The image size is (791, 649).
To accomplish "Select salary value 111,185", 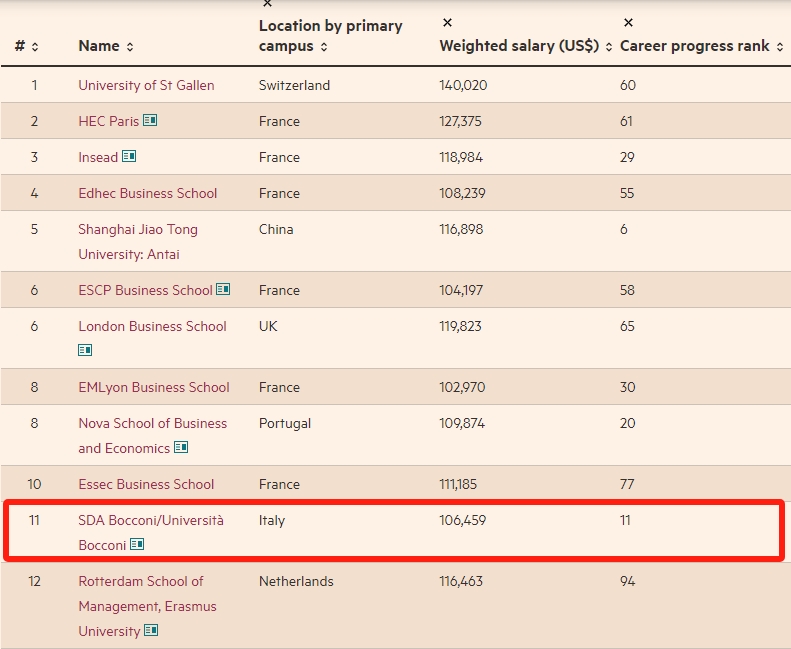I will pyautogui.click(x=458, y=484).
